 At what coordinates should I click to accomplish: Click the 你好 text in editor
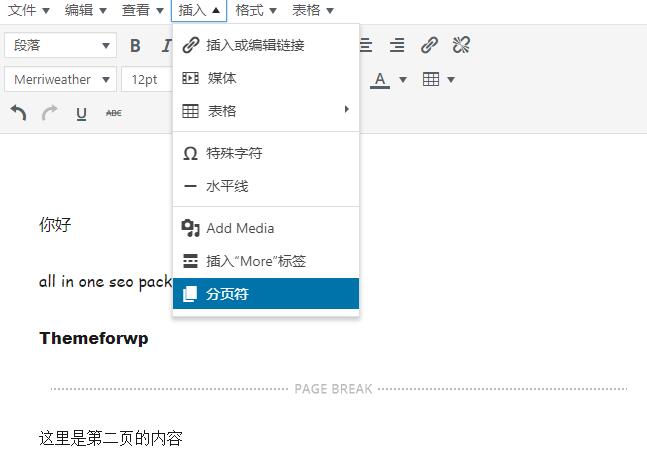click(55, 225)
